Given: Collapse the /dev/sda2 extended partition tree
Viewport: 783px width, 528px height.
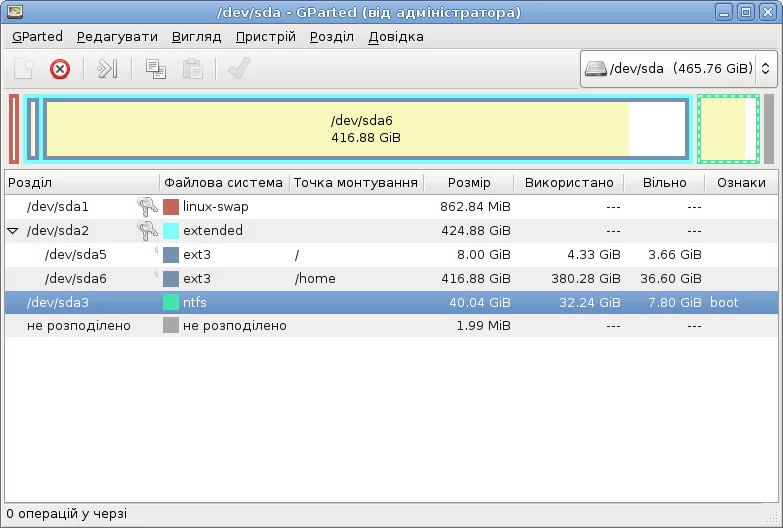Looking at the screenshot, I should coord(13,231).
